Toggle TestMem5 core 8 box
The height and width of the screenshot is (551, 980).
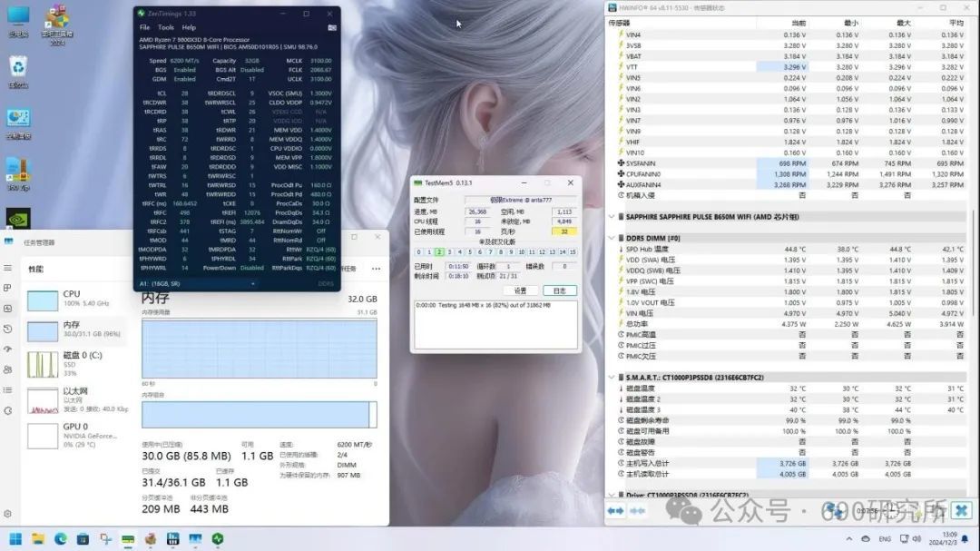(x=501, y=252)
